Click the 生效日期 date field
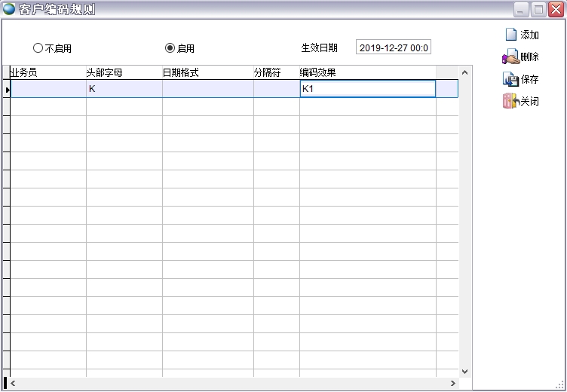567x392 pixels. (394, 47)
